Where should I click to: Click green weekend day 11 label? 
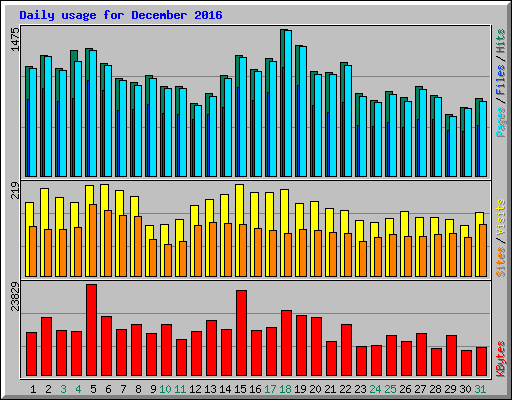180,389
